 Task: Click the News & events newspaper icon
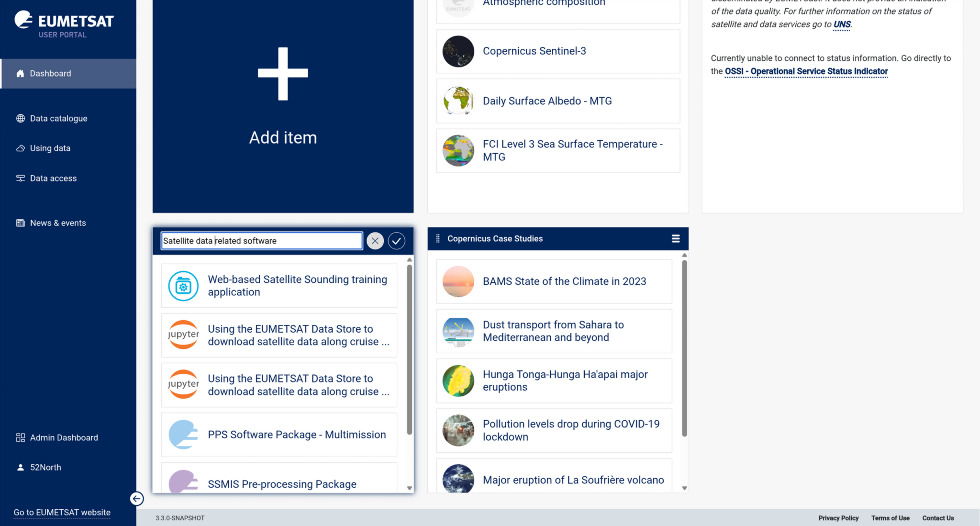(21, 223)
